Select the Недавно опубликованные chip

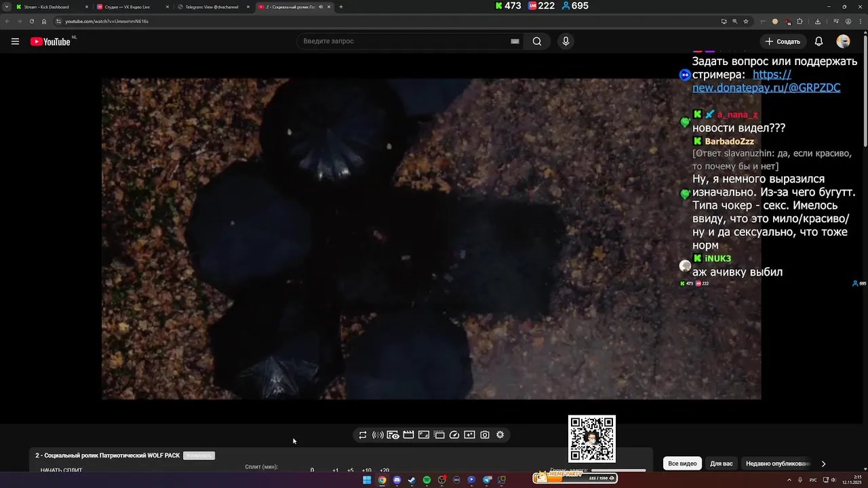tap(778, 464)
